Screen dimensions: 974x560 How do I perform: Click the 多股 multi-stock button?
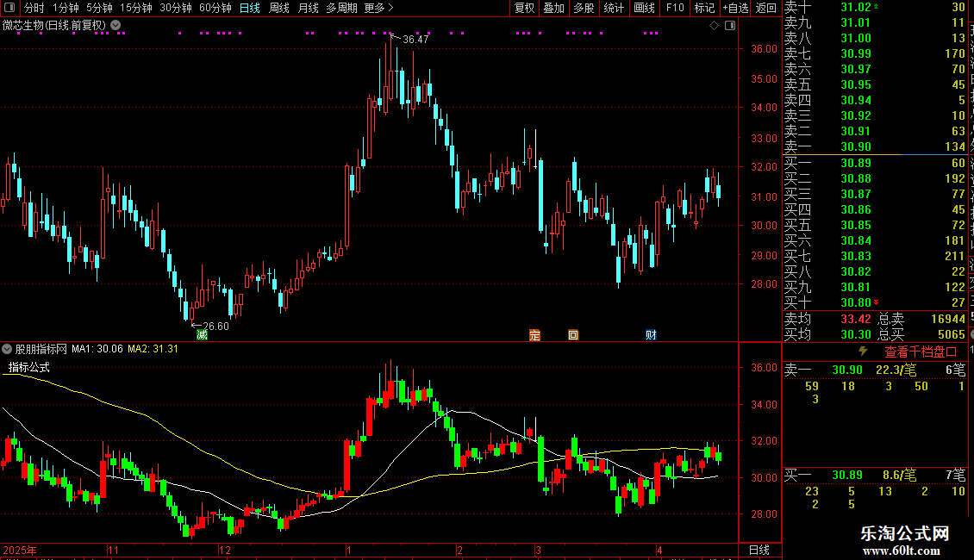pos(584,8)
